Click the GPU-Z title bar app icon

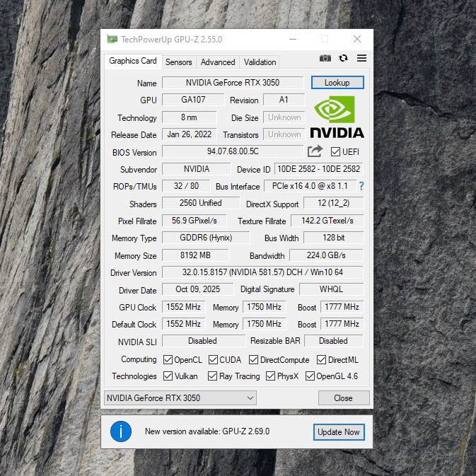[112, 39]
